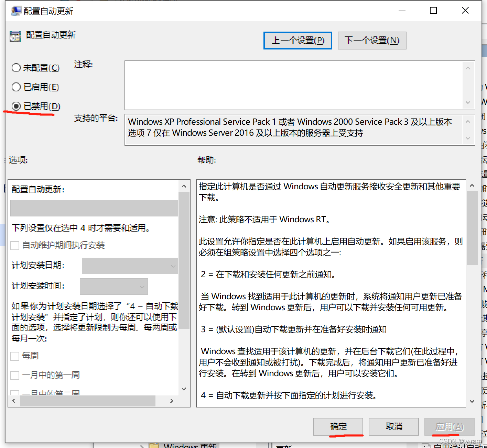487x448 pixels.
Task: Click the policy icon beside 配置自动更新 heading
Action: [x=15, y=36]
